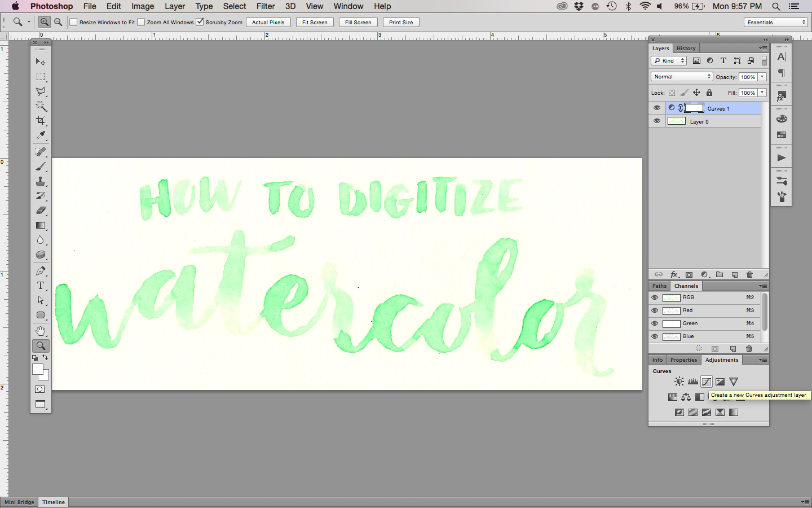Image resolution: width=812 pixels, height=508 pixels.
Task: Open the Character panel icon
Action: click(782, 56)
